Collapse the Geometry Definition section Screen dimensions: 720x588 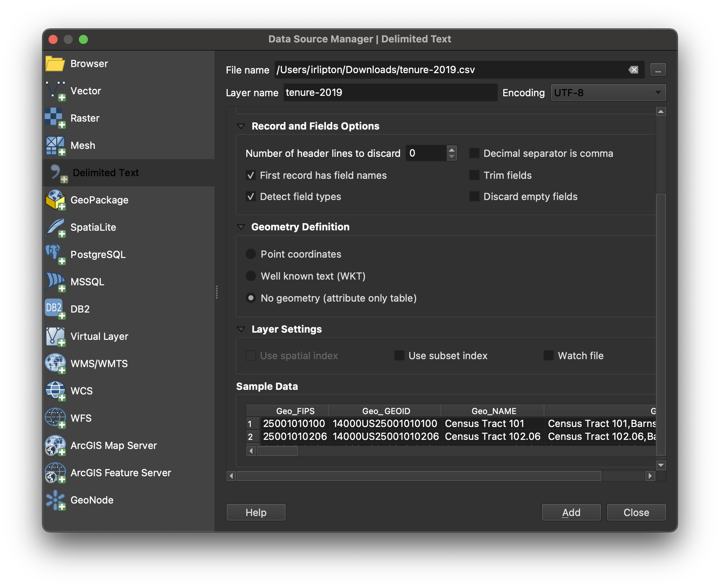tap(241, 227)
